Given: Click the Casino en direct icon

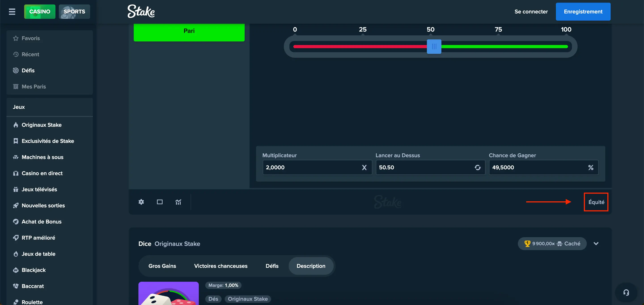Looking at the screenshot, I should (16, 173).
